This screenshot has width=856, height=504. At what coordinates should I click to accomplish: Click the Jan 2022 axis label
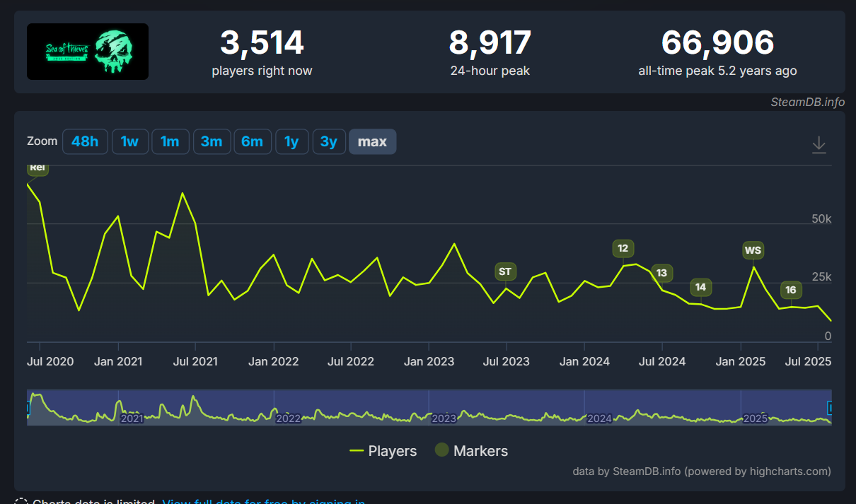(x=274, y=361)
